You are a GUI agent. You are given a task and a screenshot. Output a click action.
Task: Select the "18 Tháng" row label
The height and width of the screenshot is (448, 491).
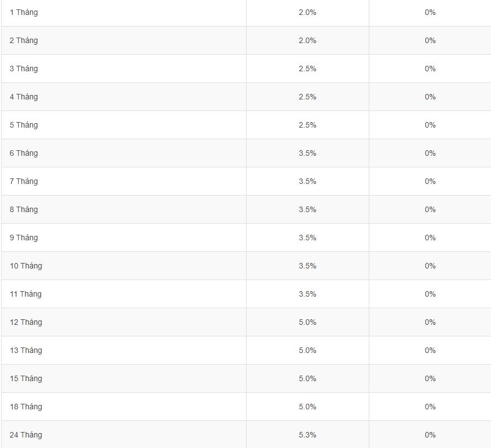(25, 407)
